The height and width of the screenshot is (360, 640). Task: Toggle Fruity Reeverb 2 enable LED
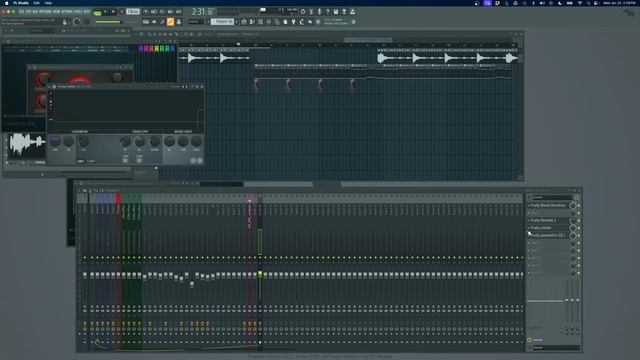click(579, 220)
